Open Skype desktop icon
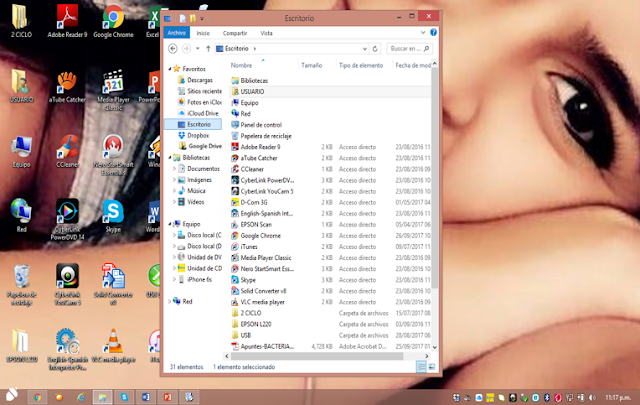The width and height of the screenshot is (640, 405). click(x=113, y=216)
